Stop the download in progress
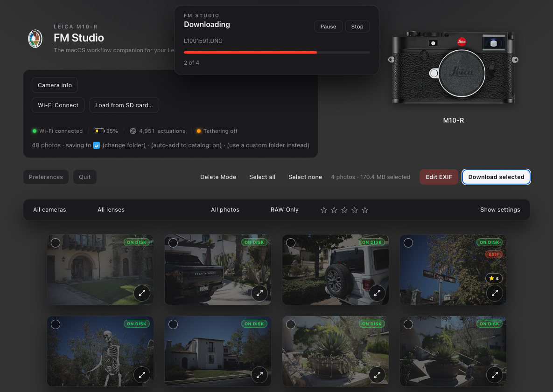The image size is (553, 392). point(357,27)
